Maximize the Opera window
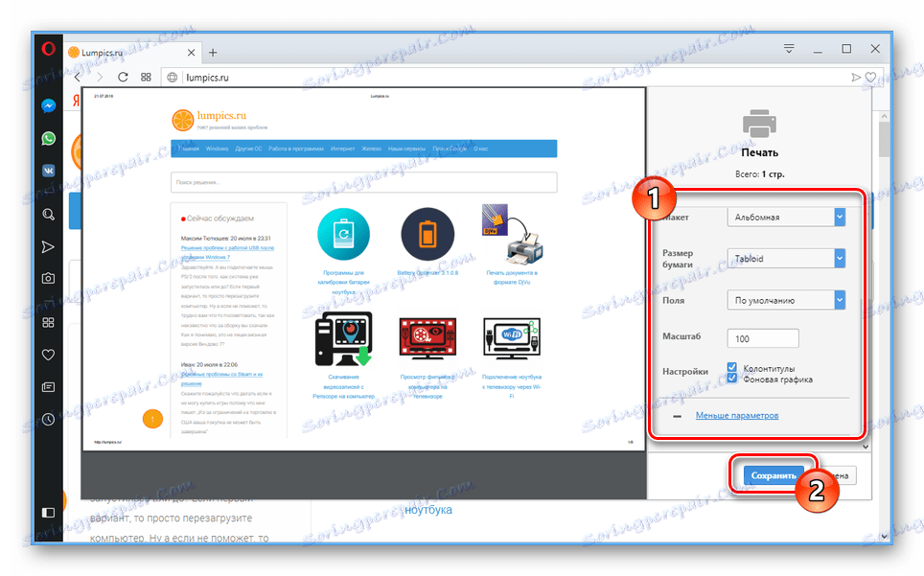924x576 pixels. coord(846,49)
